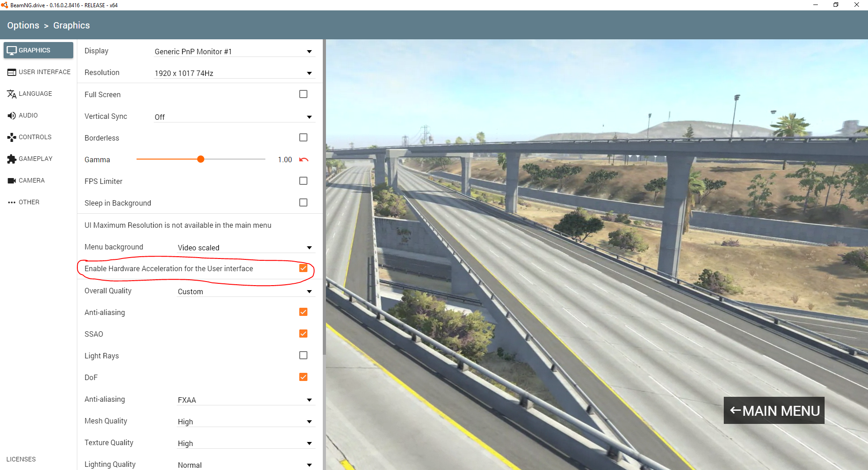Enable the FPS Limiter checkbox
868x470 pixels.
click(303, 181)
